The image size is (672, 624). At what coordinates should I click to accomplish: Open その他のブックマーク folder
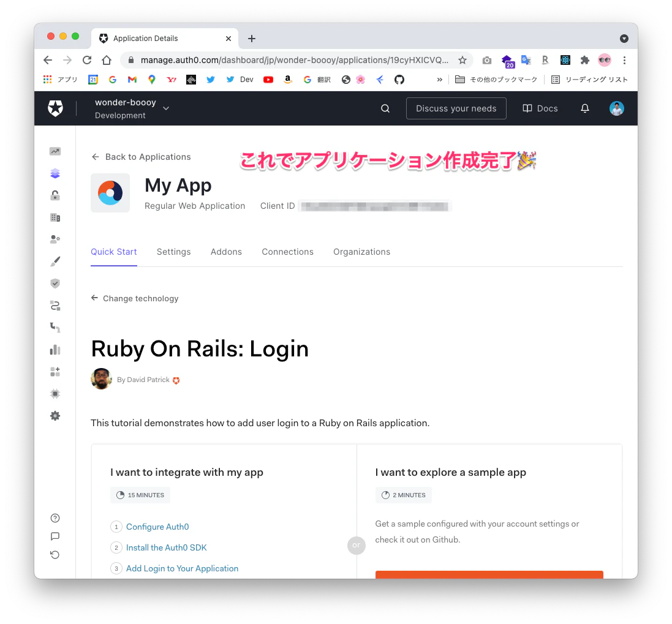point(496,80)
